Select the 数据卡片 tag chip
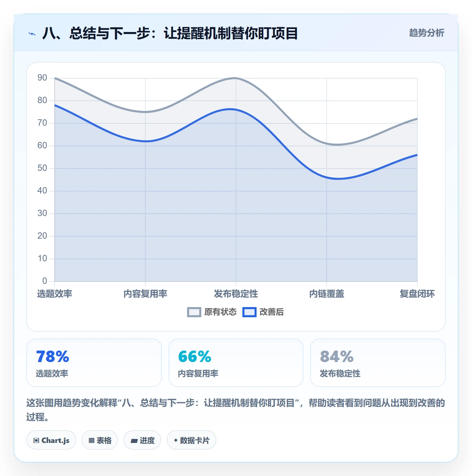 [191, 440]
